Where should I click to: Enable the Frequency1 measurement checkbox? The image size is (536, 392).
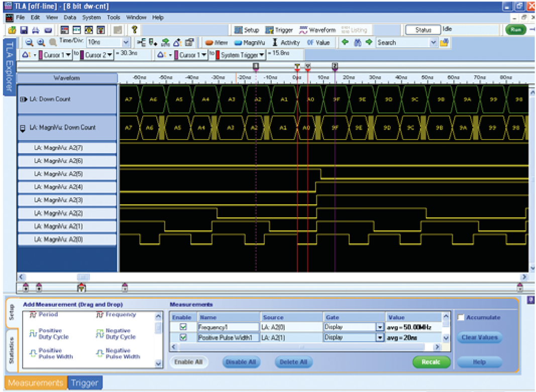tap(182, 327)
